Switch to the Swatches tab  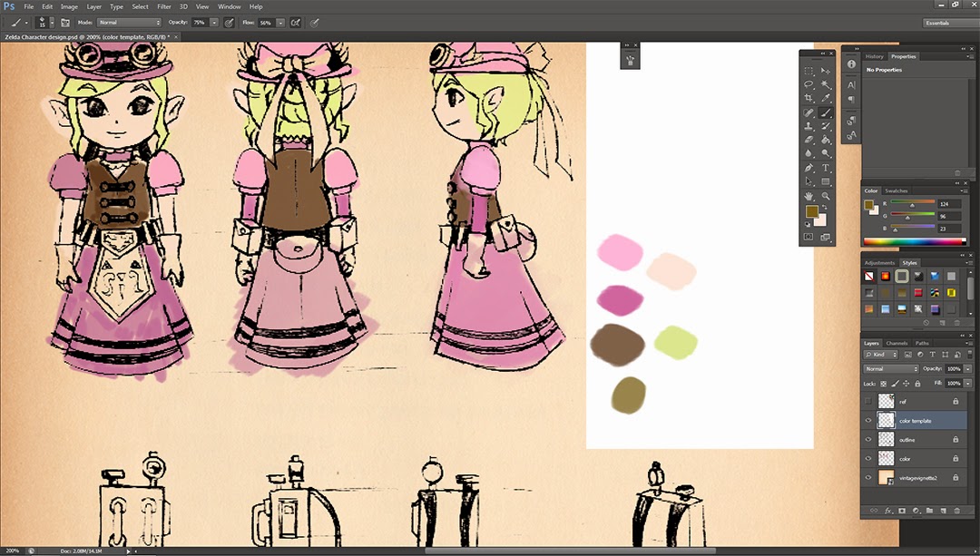tap(896, 190)
